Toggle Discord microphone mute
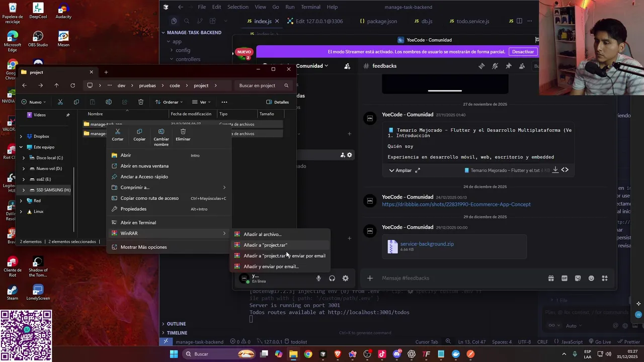Image resolution: width=644 pixels, height=362 pixels. 318,278
